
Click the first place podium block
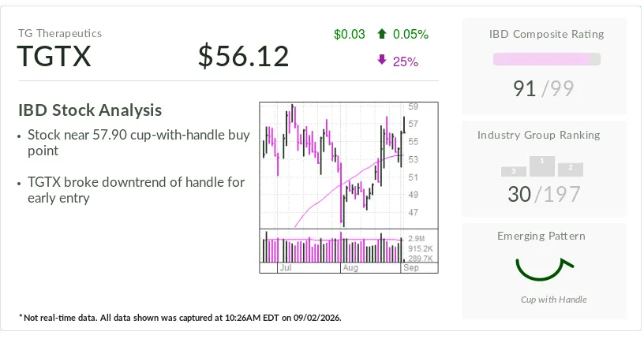click(x=542, y=166)
